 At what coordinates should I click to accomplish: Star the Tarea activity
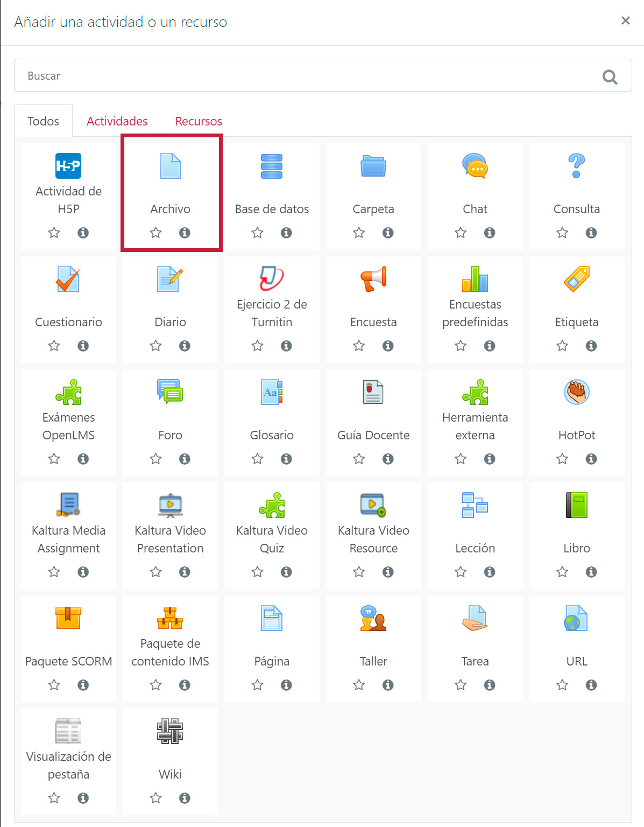461,685
